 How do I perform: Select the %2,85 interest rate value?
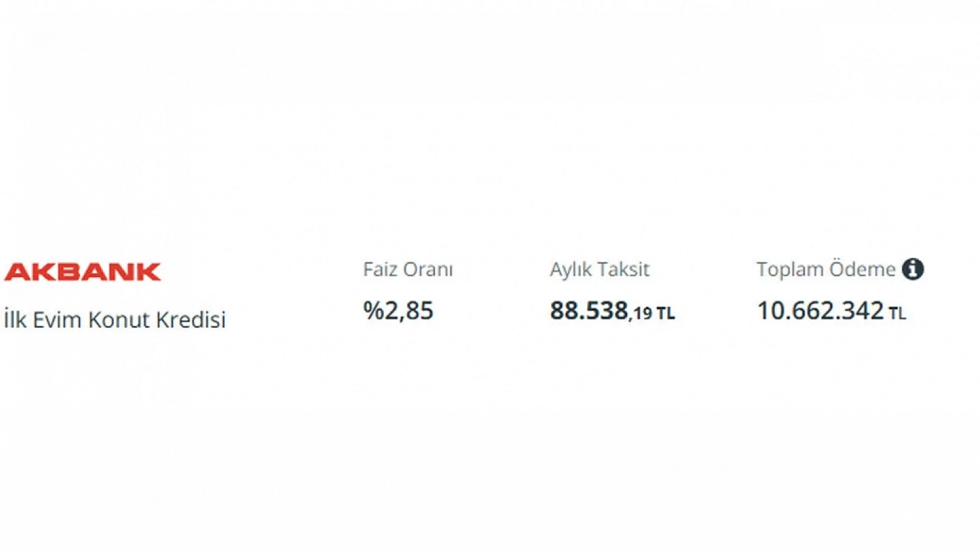pyautogui.click(x=398, y=311)
